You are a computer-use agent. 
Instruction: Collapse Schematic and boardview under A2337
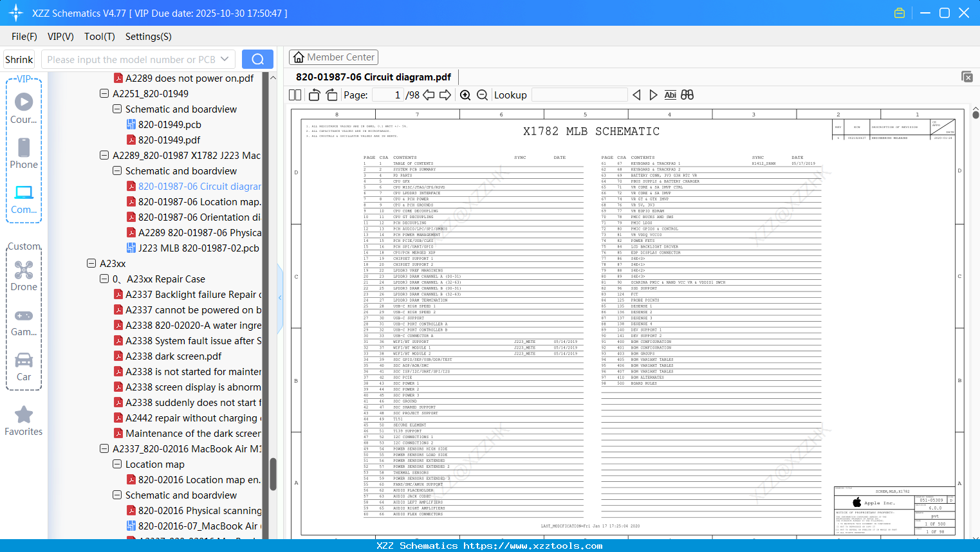[117, 495]
